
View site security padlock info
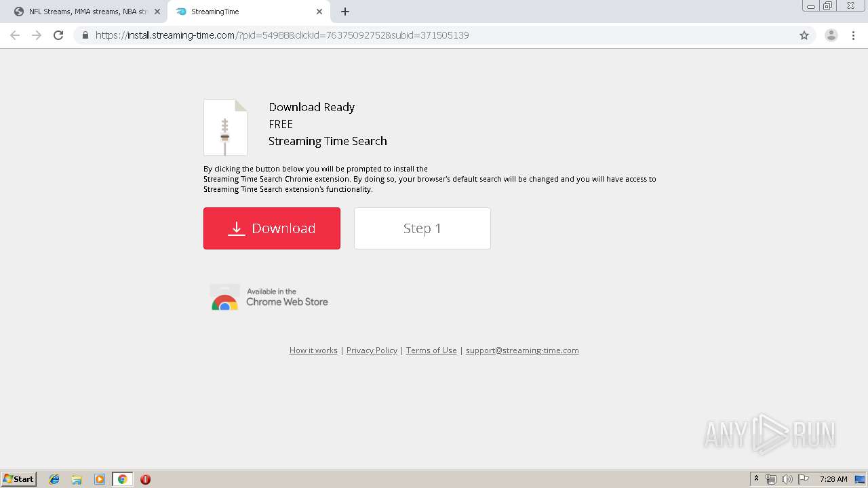[85, 35]
